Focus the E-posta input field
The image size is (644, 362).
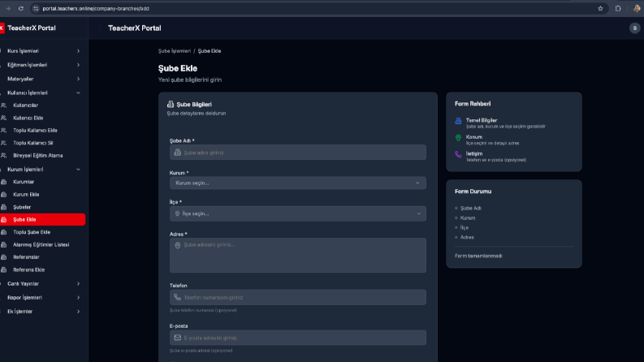tap(298, 338)
